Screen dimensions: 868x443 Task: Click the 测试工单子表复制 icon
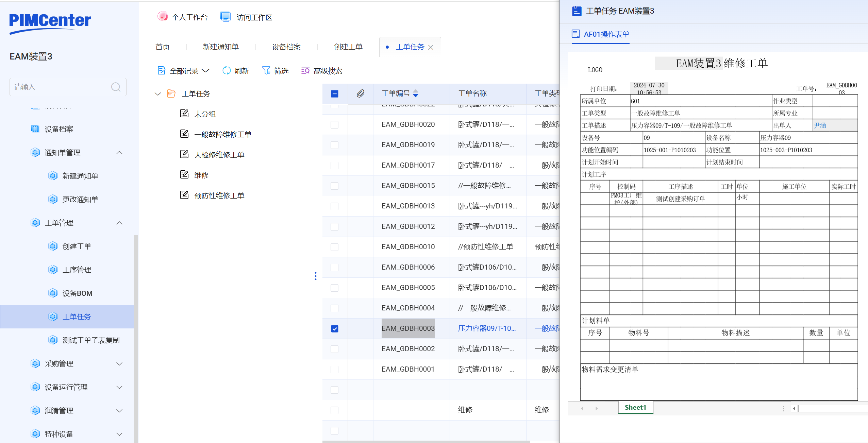click(53, 340)
